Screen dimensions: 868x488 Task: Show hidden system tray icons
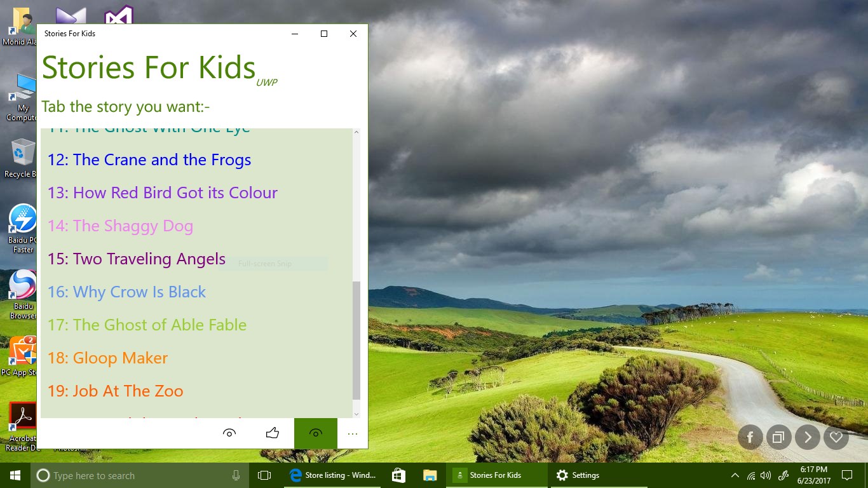pos(735,475)
